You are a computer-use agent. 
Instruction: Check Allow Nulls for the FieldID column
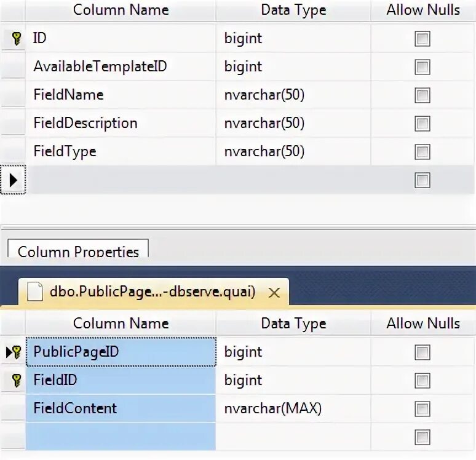(422, 381)
